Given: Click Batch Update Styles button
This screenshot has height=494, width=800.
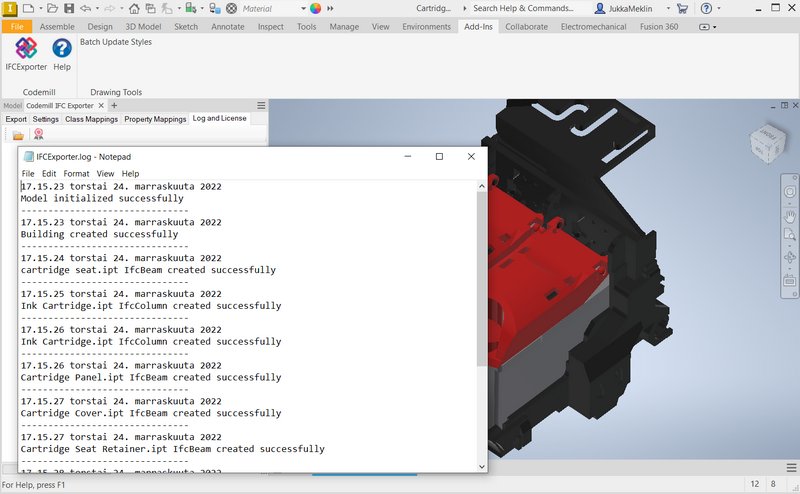Looking at the screenshot, I should [x=116, y=43].
